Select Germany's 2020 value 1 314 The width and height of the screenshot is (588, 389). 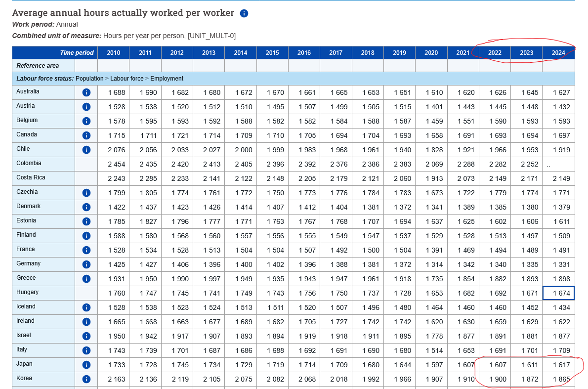(x=431, y=264)
